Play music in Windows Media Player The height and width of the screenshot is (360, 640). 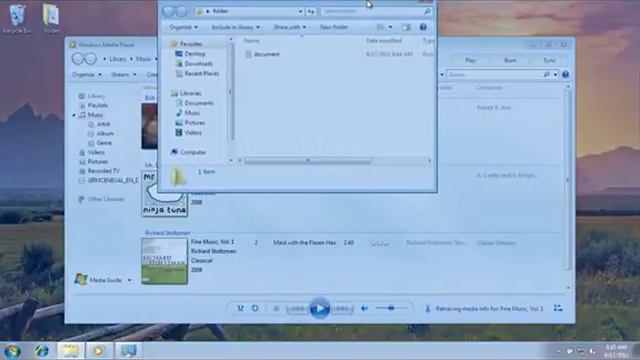(320, 308)
